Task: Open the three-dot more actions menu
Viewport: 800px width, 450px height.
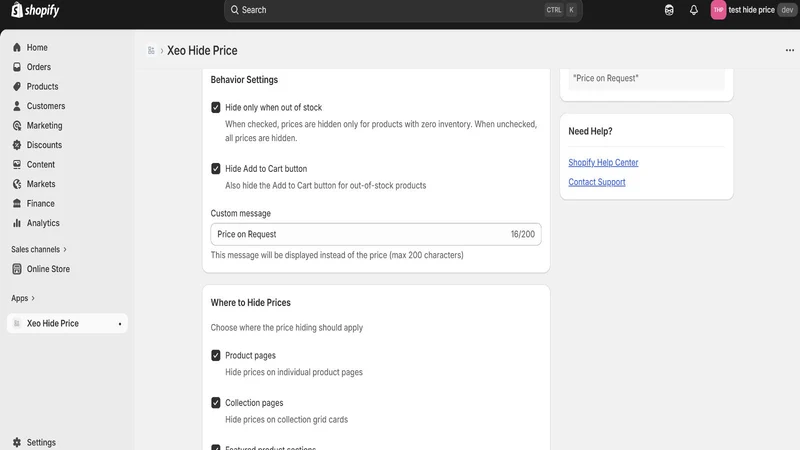Action: point(790,50)
